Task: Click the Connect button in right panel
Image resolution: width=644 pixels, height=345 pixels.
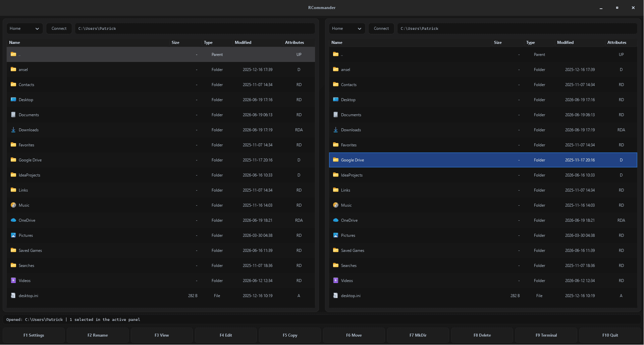Action: click(x=381, y=28)
